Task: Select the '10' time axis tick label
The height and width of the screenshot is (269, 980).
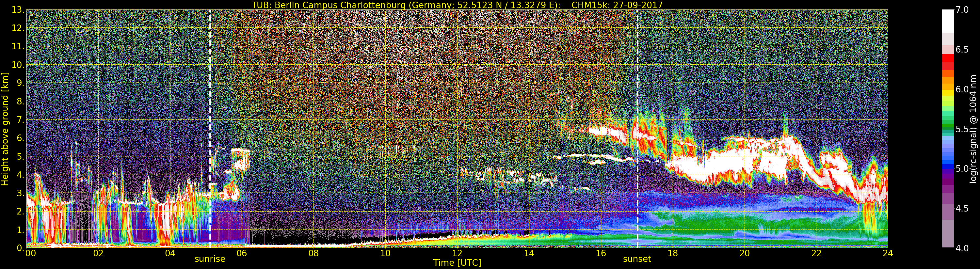Action: click(385, 253)
